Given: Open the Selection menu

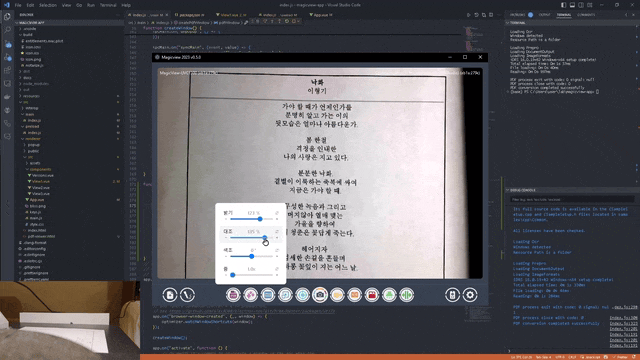Looking at the screenshot, I should tap(48, 5).
